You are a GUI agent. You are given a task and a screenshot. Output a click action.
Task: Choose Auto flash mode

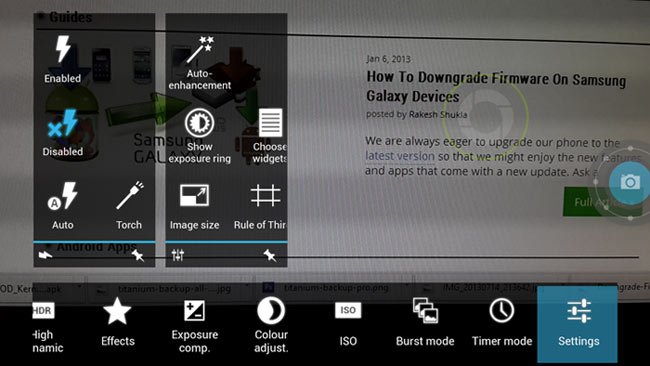63,206
